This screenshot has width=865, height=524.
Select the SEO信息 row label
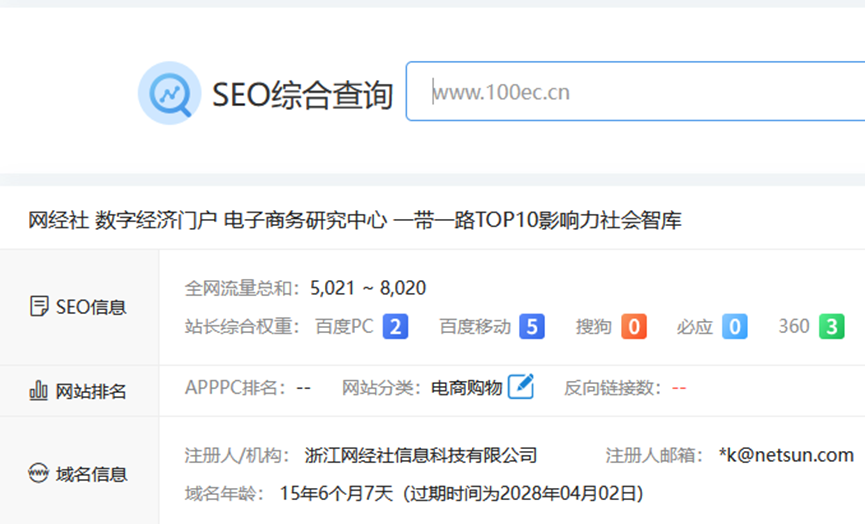[91, 307]
